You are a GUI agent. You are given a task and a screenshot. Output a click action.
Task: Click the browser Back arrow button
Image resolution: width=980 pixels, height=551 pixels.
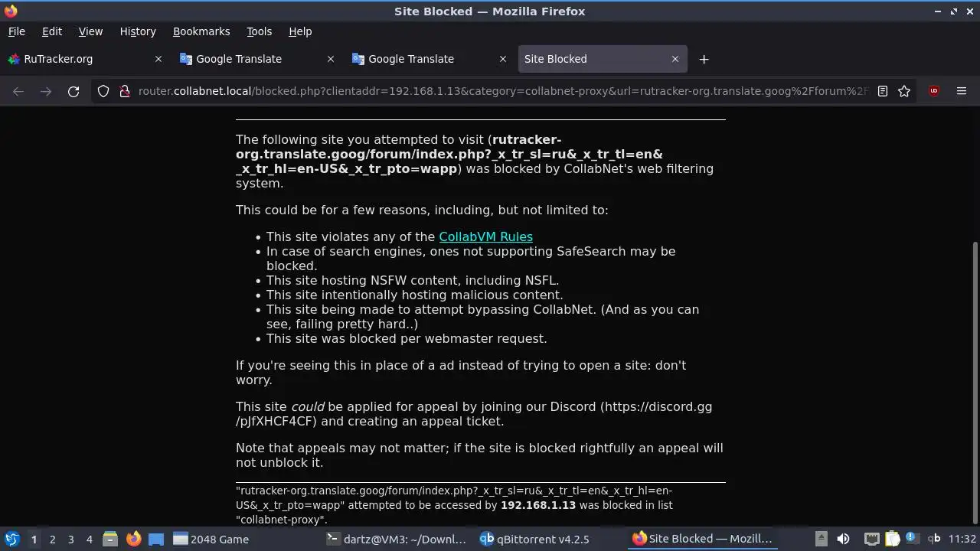pyautogui.click(x=18, y=91)
